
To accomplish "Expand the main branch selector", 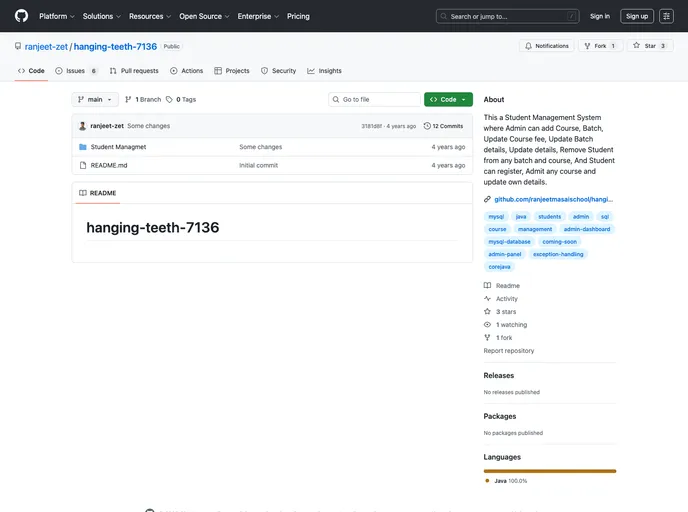I will coord(95,100).
